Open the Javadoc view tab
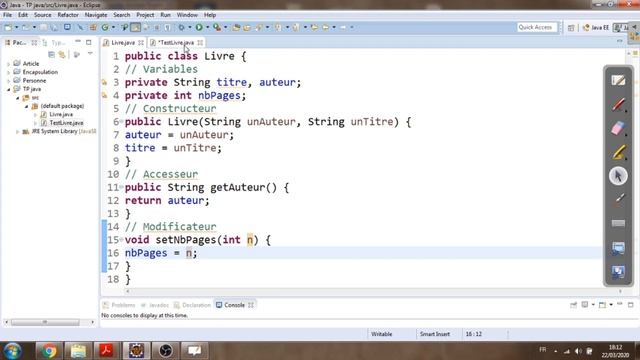The height and width of the screenshot is (360, 640). [x=155, y=305]
